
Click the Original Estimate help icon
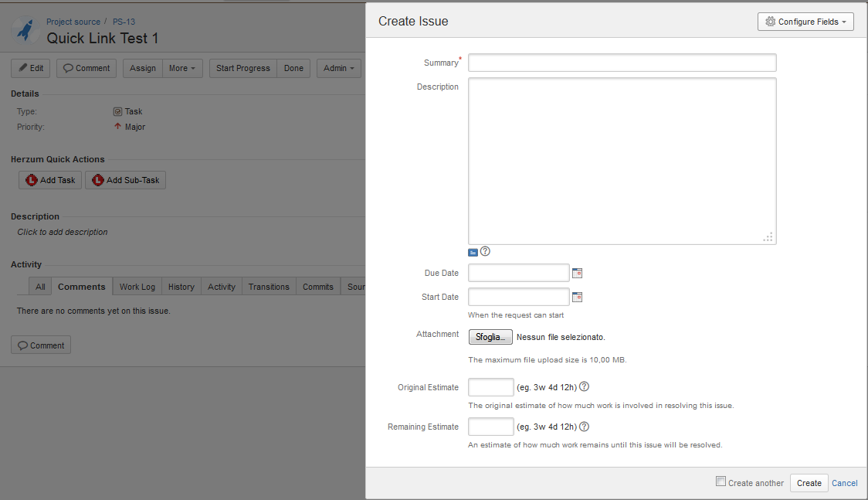[584, 386]
